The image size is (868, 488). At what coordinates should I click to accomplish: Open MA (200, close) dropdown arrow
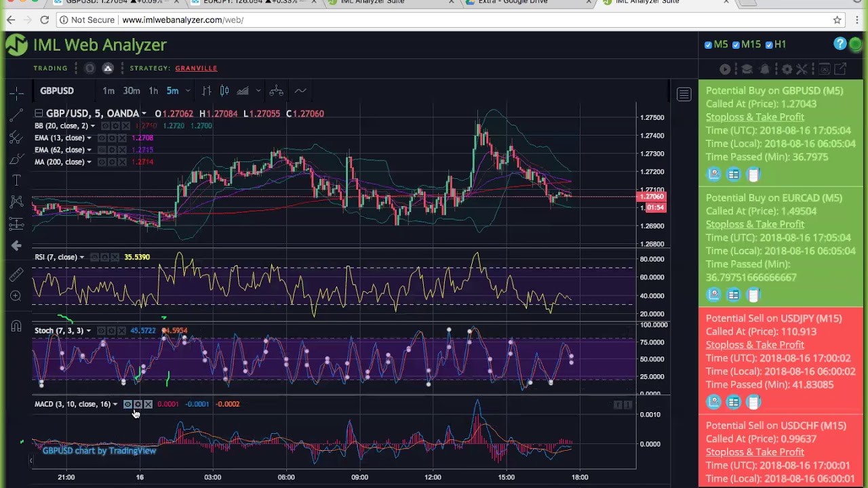(x=89, y=162)
